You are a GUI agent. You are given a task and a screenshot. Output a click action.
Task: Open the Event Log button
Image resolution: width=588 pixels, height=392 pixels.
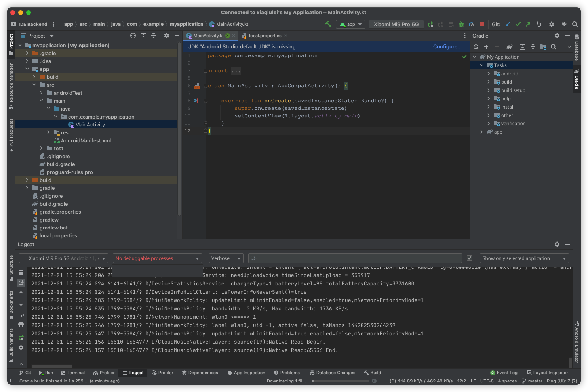(x=504, y=373)
